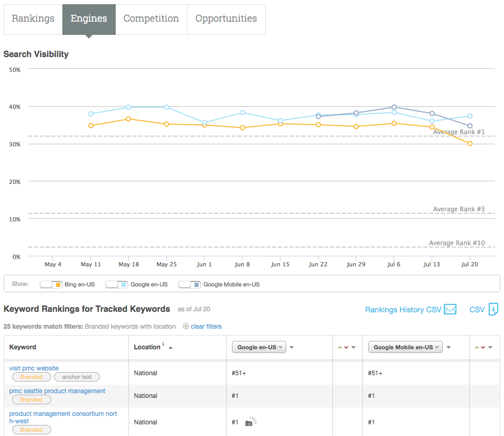Click rank change arrows after Google en-US column
This screenshot has height=436, width=504.
342,347
